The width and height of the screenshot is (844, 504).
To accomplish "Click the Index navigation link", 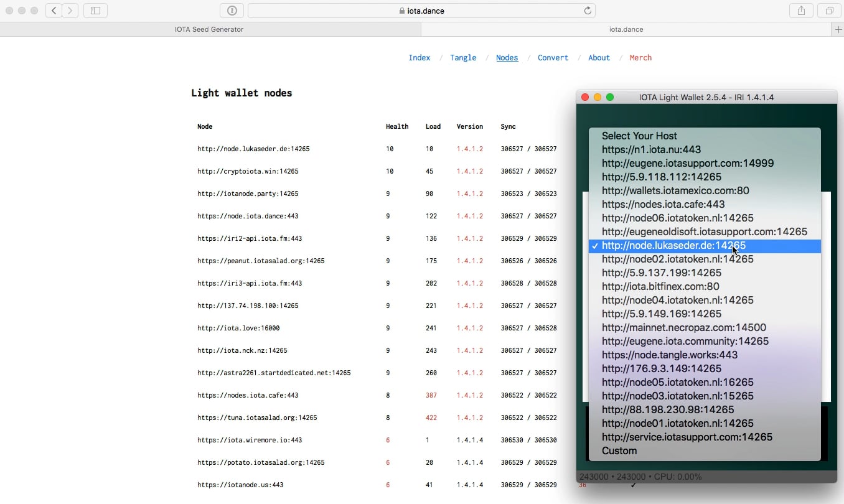I will (419, 58).
